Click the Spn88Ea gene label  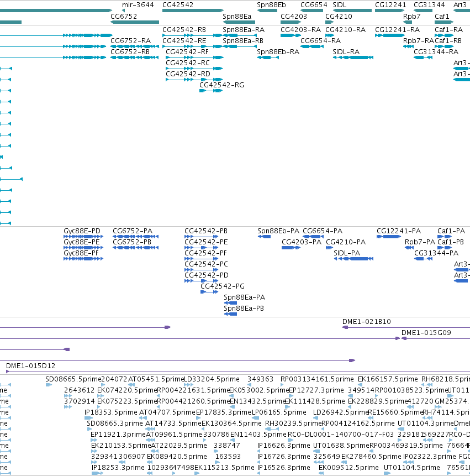(237, 17)
